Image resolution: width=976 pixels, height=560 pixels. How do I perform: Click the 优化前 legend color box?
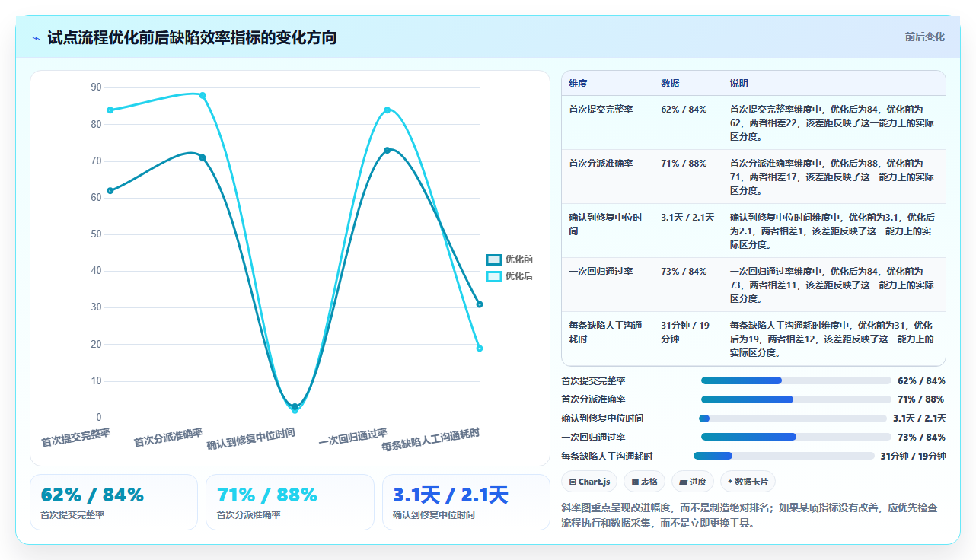[x=493, y=259]
